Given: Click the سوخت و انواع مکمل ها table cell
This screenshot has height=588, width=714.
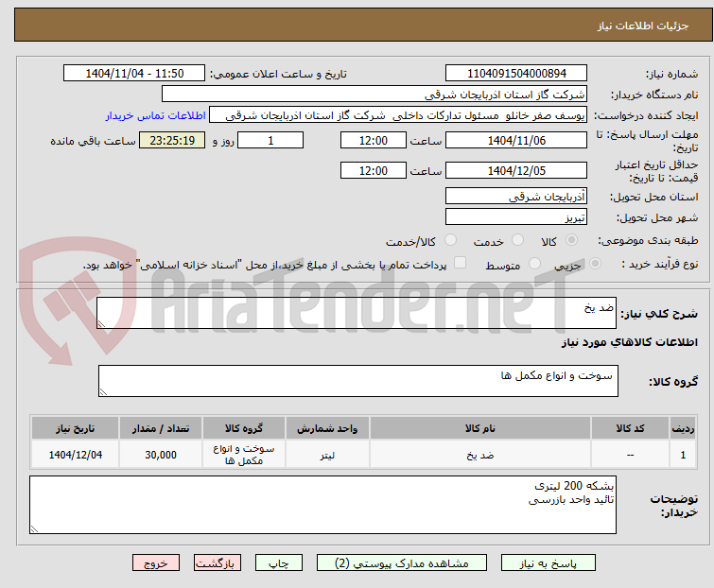Looking at the screenshot, I should (x=244, y=454).
